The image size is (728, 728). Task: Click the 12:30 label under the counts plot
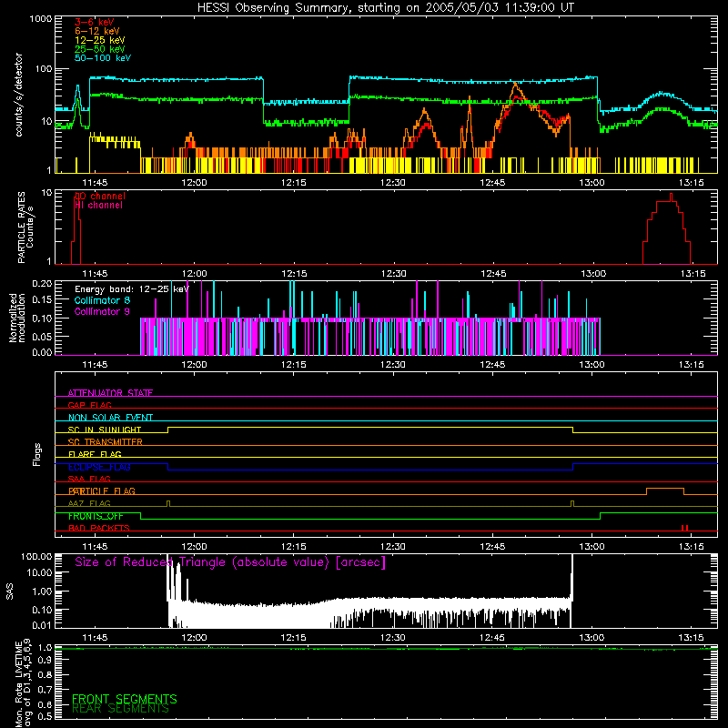[x=393, y=183]
